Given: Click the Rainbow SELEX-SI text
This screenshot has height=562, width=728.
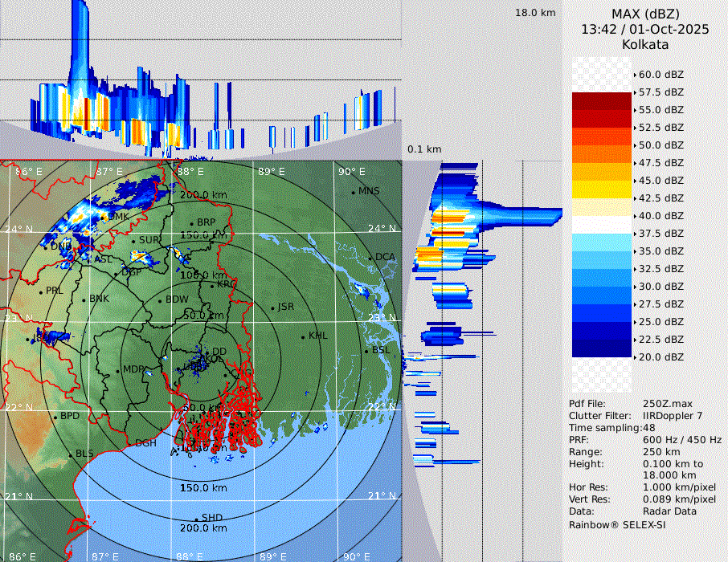Looking at the screenshot, I should 617,524.
